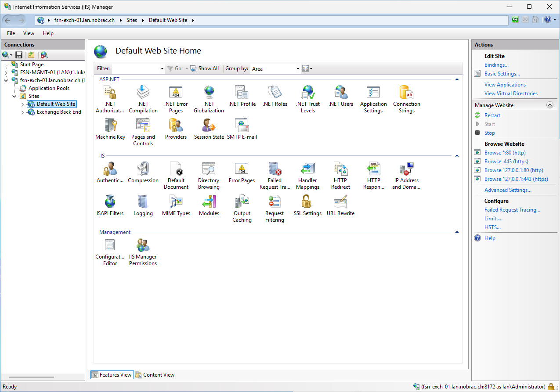Select Start Page in Connections tree

click(32, 65)
